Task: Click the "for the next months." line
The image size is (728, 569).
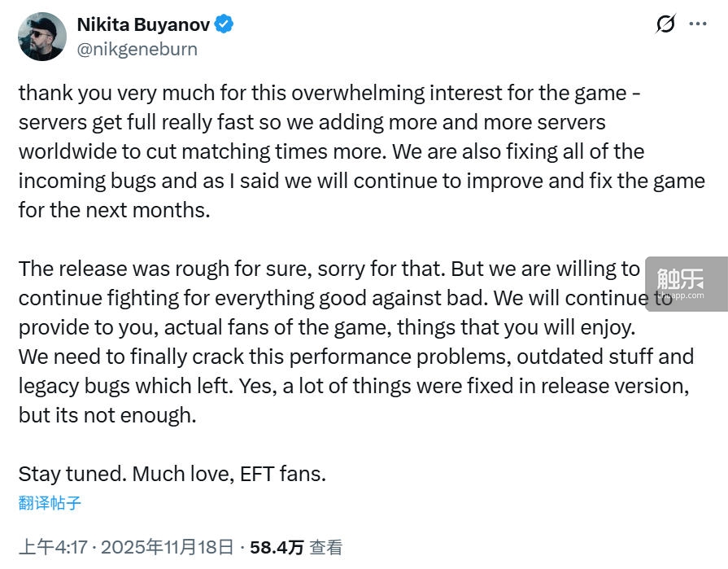Action: [x=114, y=209]
